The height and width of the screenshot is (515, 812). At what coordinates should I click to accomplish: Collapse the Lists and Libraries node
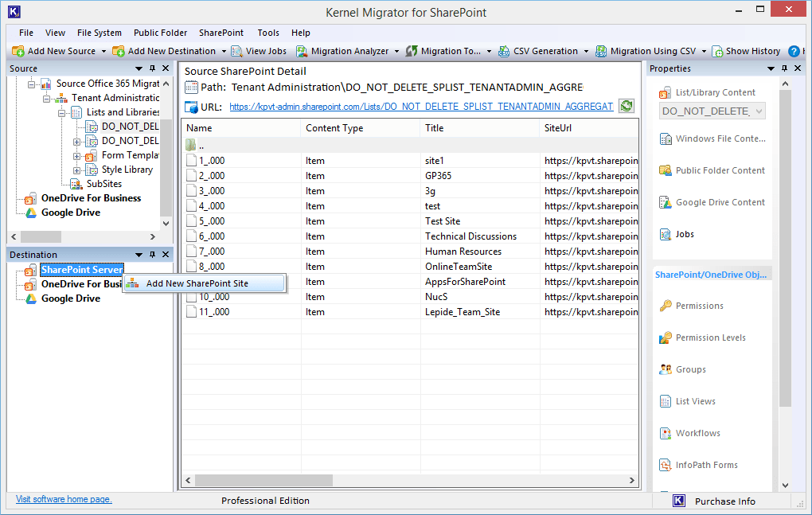pos(61,113)
